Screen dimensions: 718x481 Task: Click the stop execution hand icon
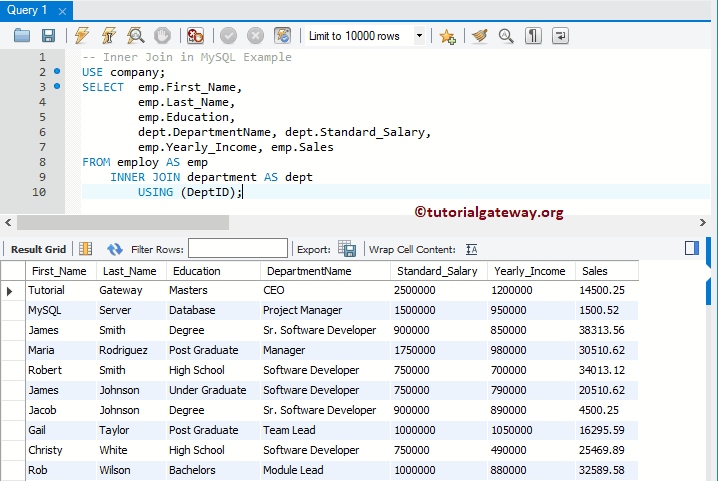(161, 36)
